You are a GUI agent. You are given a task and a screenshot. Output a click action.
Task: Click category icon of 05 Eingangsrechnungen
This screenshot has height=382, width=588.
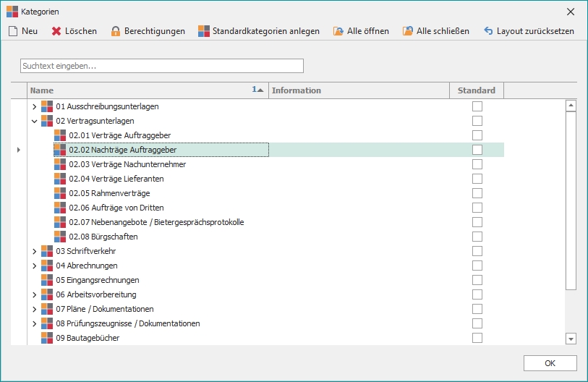(47, 280)
